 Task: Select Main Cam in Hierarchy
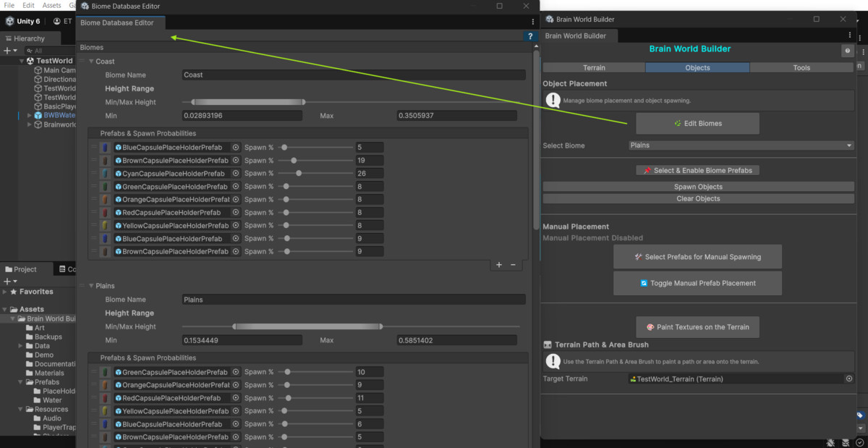coord(59,70)
